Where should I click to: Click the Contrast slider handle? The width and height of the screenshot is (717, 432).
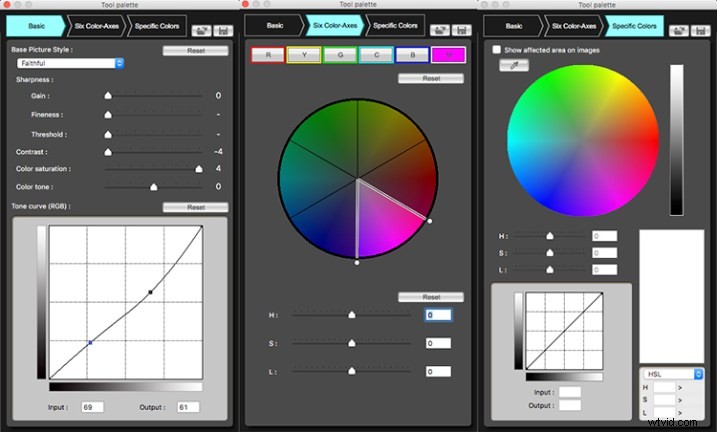[108, 152]
